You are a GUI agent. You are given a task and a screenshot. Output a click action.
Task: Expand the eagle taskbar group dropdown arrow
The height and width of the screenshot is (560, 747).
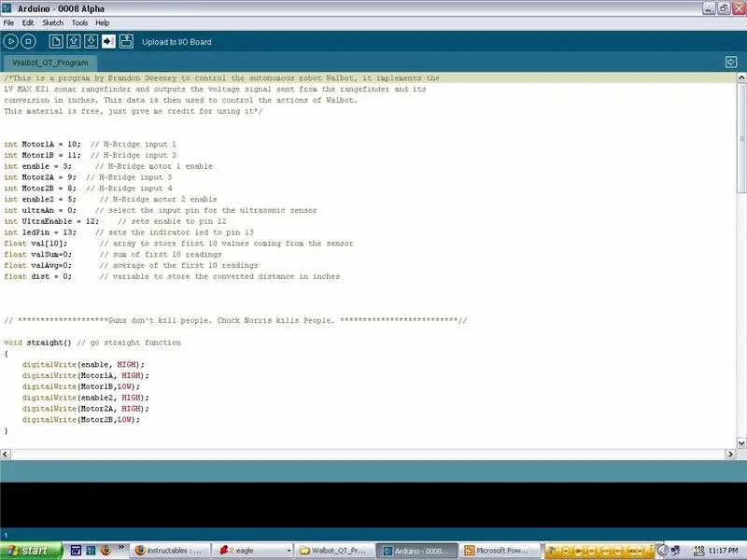[289, 551]
